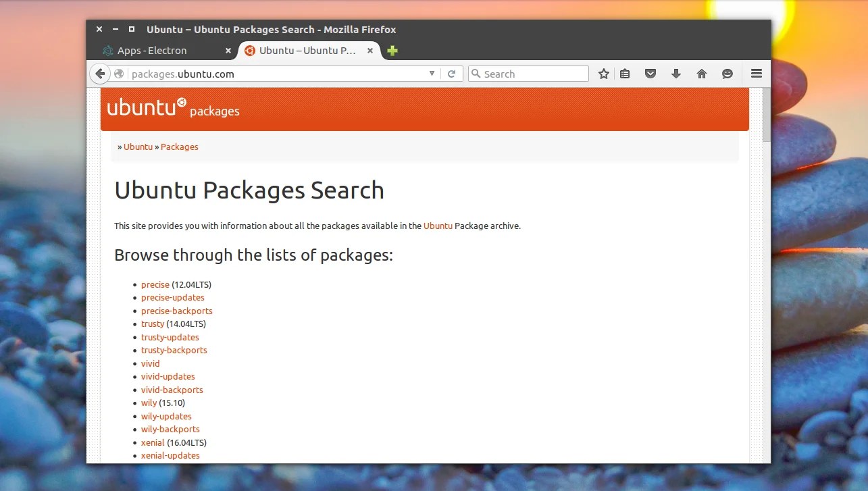Click the Ubuntu logo in orange header
Image resolution: width=868 pixels, height=491 pixels.
pos(147,107)
